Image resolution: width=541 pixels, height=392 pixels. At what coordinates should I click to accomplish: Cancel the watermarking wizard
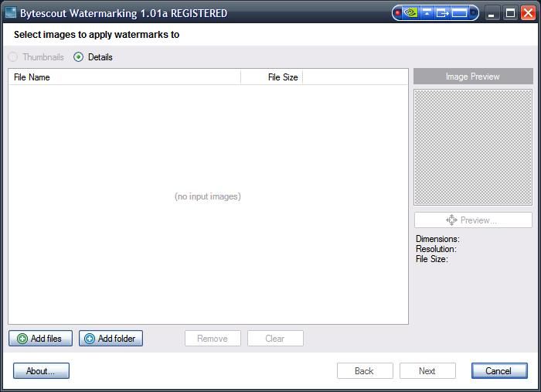(498, 371)
